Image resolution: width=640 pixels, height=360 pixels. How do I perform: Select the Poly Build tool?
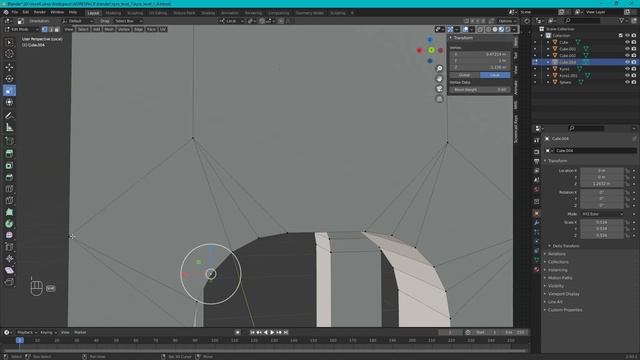pyautogui.click(x=9, y=212)
